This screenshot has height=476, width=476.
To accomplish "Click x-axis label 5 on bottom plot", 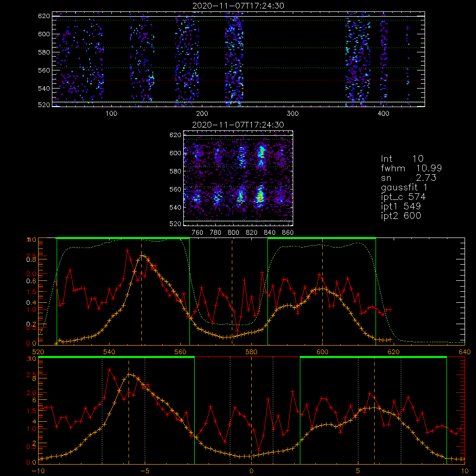I will point(358,471).
